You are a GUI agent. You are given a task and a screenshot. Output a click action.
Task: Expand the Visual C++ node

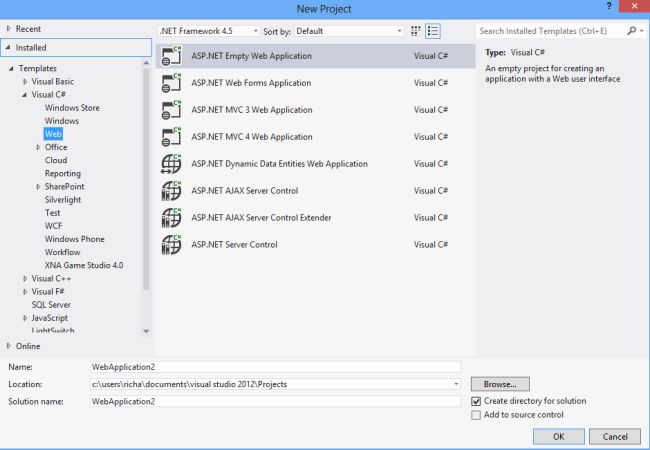pyautogui.click(x=25, y=278)
